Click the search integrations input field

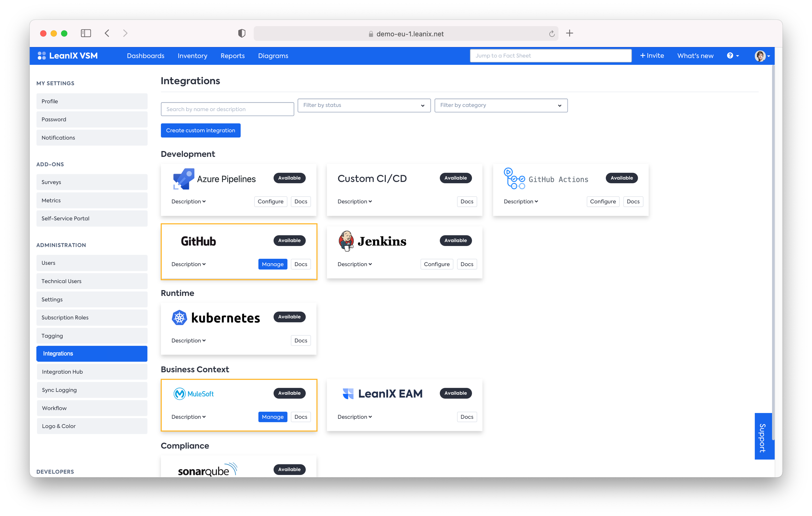pos(227,109)
